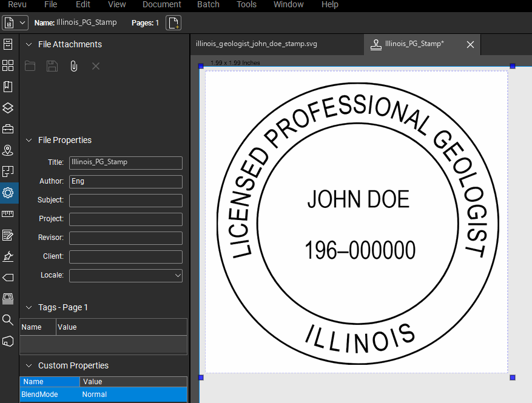Open the Layers panel icon

(x=8, y=108)
